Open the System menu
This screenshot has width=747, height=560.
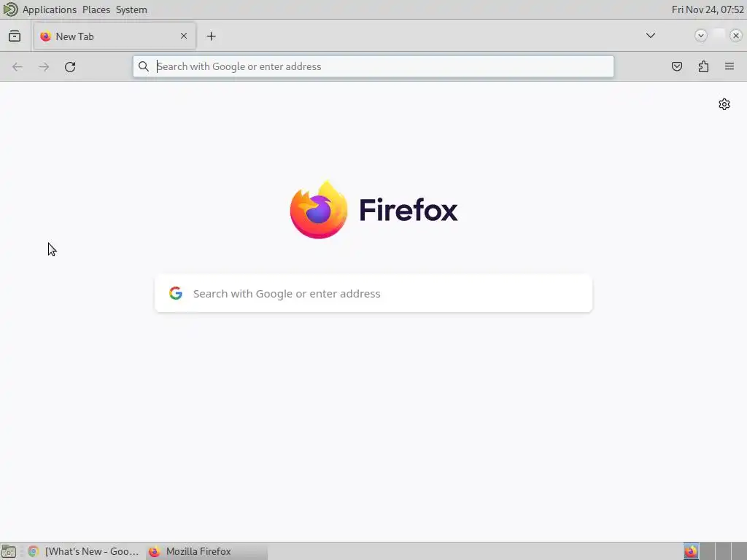coord(131,9)
